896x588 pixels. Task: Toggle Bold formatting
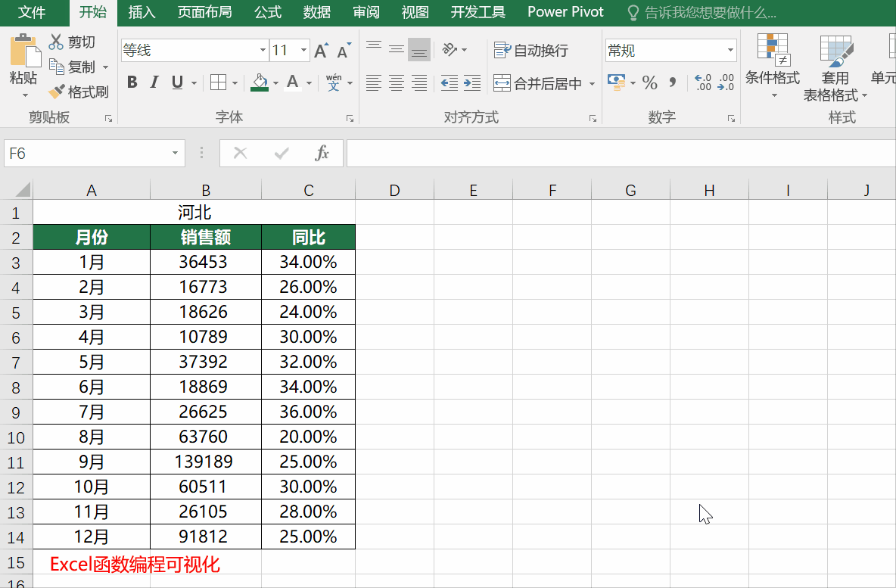point(132,82)
